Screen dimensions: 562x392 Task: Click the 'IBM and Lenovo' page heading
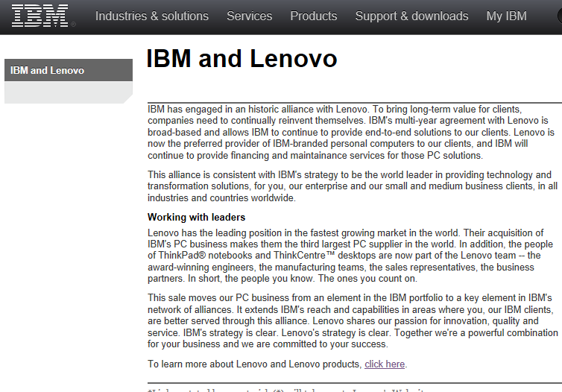pyautogui.click(x=241, y=58)
